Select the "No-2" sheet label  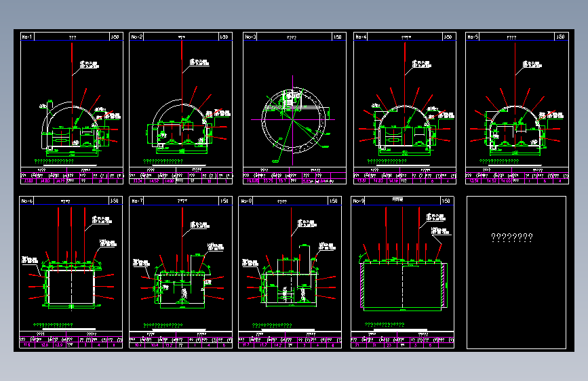(137, 37)
